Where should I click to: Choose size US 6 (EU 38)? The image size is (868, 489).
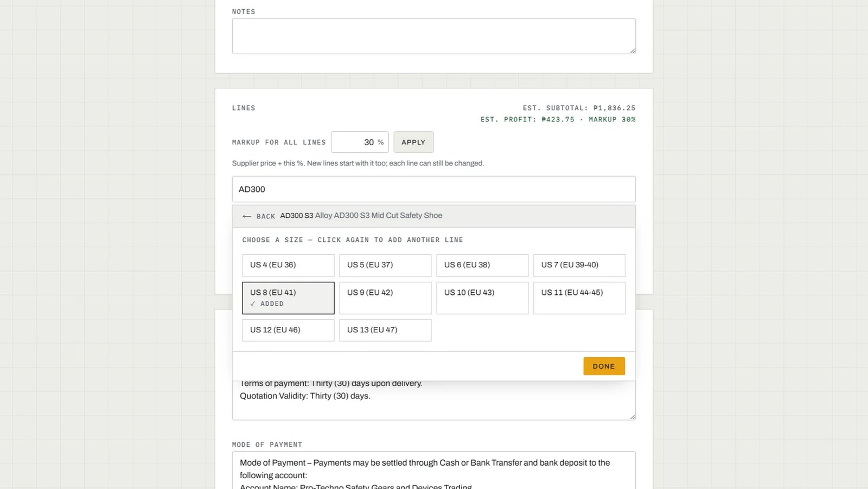[482, 265]
